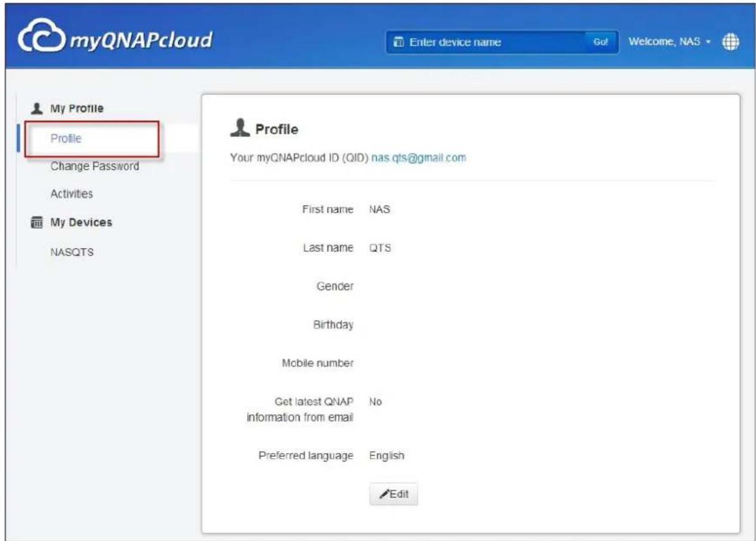Click the Mobile number field label

(x=318, y=363)
